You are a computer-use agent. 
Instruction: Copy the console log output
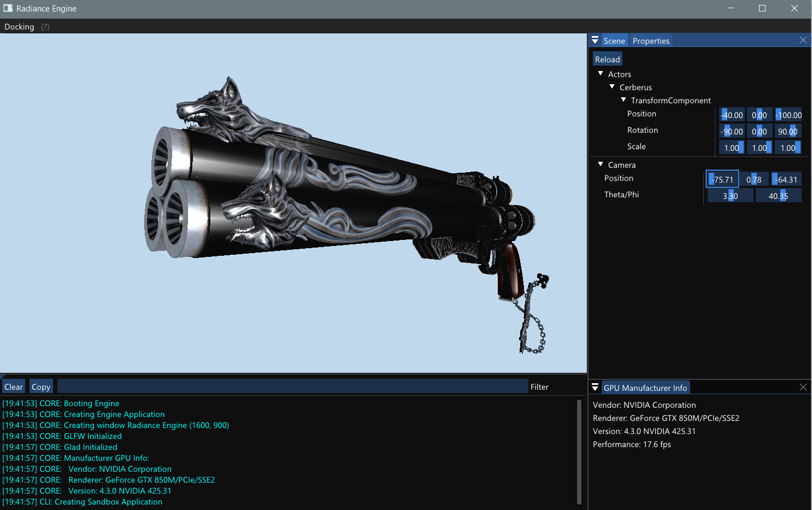tap(41, 387)
